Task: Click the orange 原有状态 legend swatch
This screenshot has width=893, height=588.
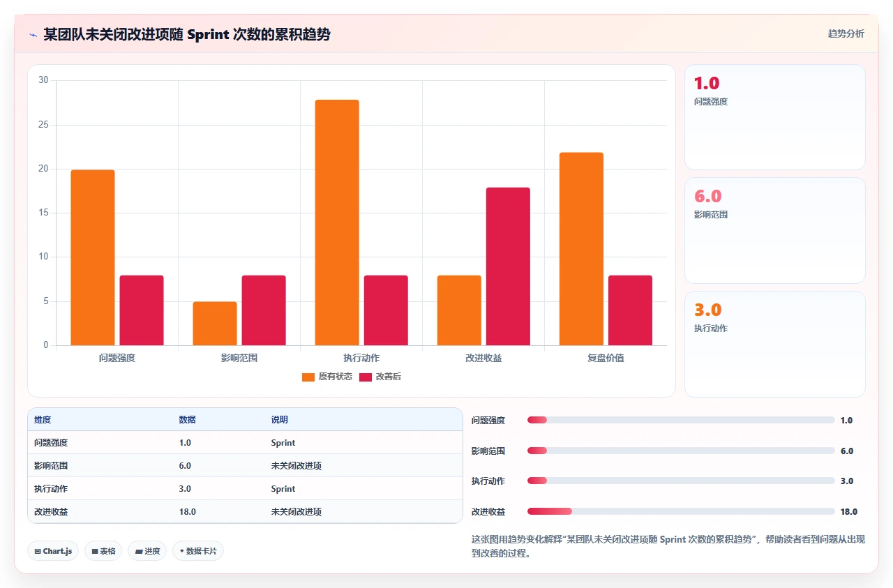Action: (308, 377)
